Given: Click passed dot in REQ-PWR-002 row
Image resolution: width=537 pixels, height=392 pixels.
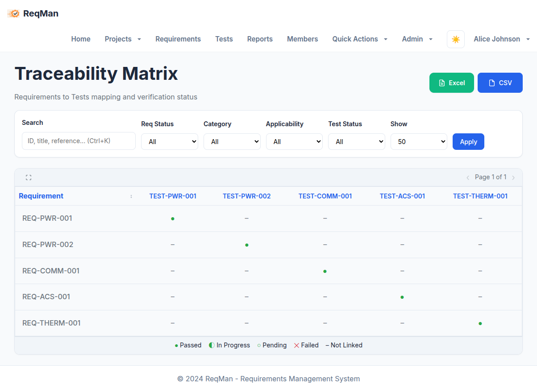Looking at the screenshot, I should (247, 245).
